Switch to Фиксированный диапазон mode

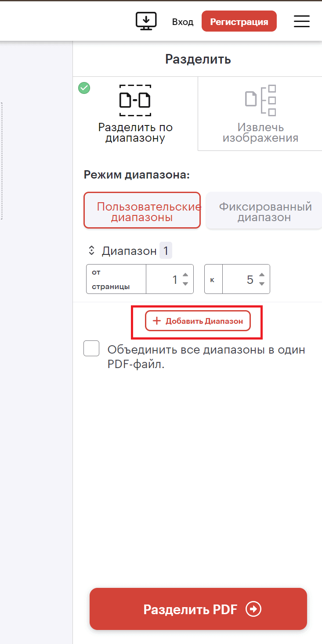265,210
